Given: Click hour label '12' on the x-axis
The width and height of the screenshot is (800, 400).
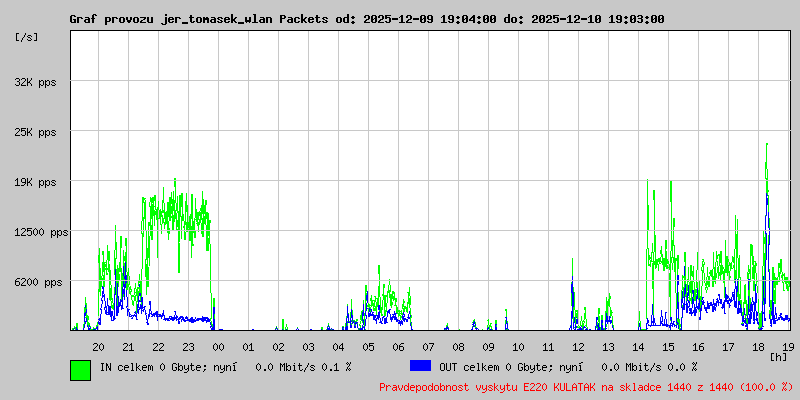Looking at the screenshot, I should tap(579, 347).
